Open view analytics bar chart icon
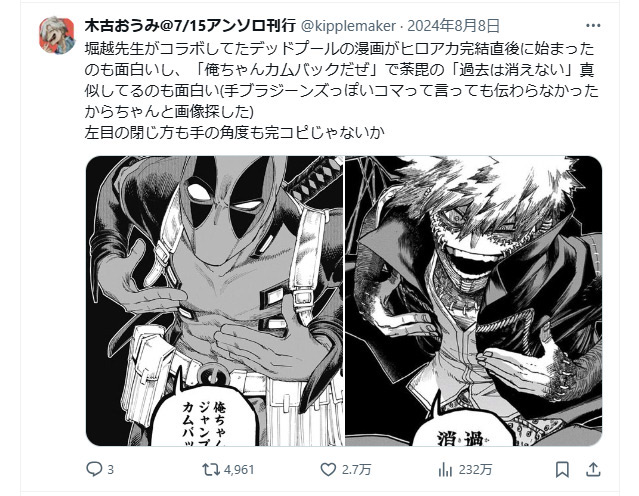This screenshot has width=639, height=496. 445,470
